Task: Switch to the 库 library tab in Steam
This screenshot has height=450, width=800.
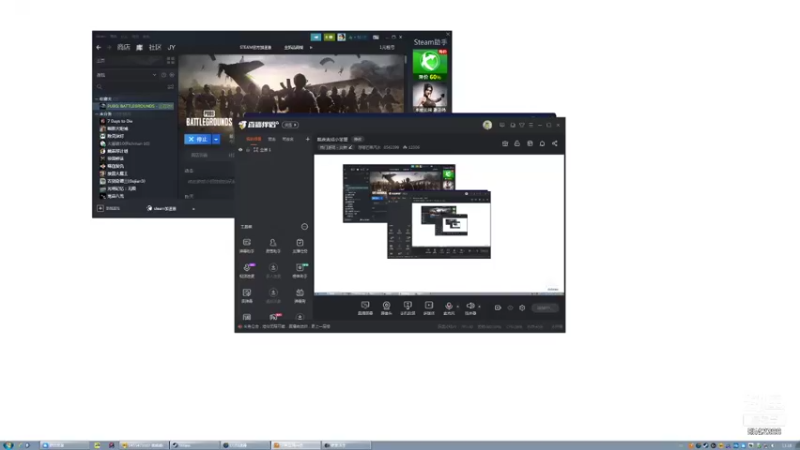Action: pos(139,47)
